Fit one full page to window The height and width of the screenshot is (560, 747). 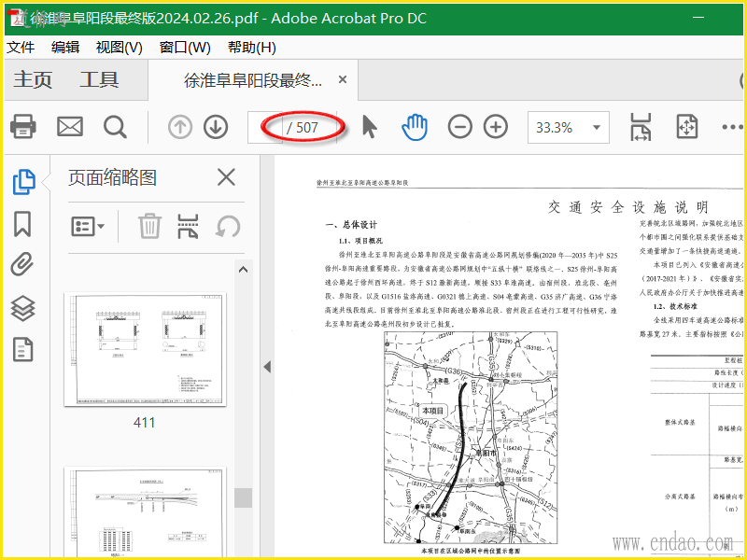click(687, 127)
